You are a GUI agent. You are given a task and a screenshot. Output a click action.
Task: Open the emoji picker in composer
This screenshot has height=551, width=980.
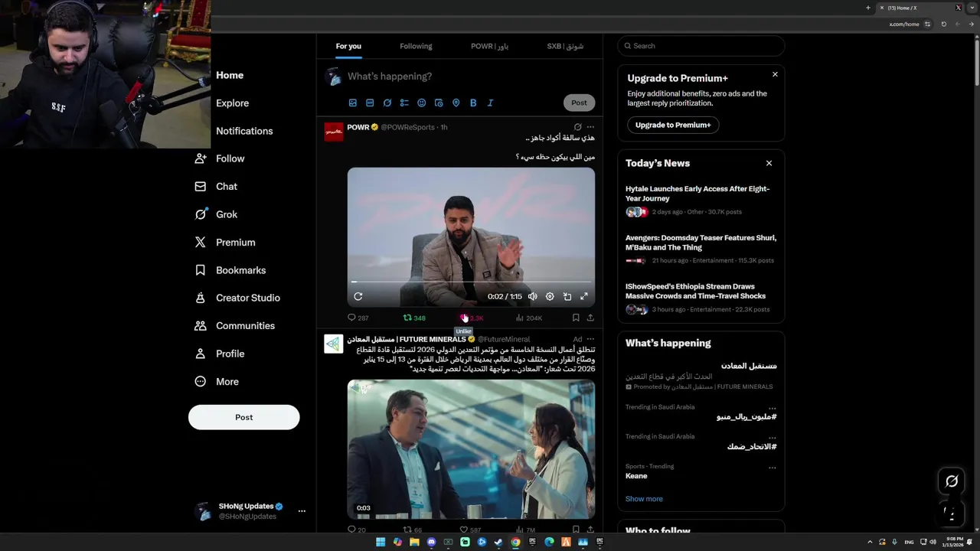click(x=421, y=103)
